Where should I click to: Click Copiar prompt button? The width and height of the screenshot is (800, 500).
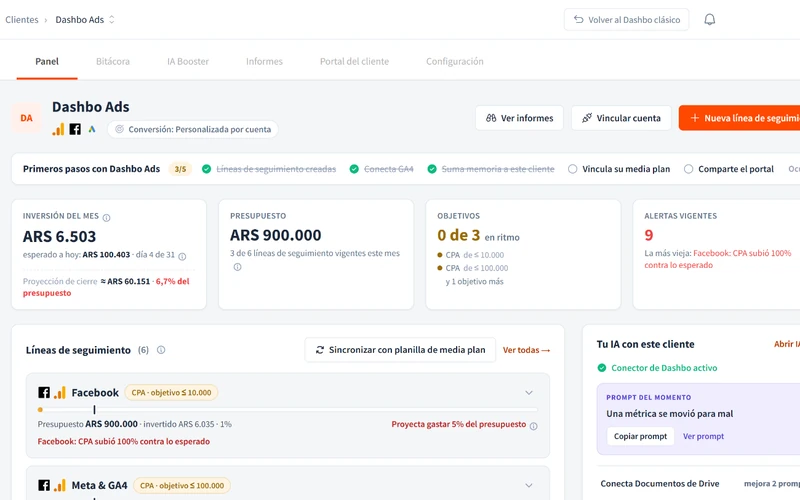point(640,436)
